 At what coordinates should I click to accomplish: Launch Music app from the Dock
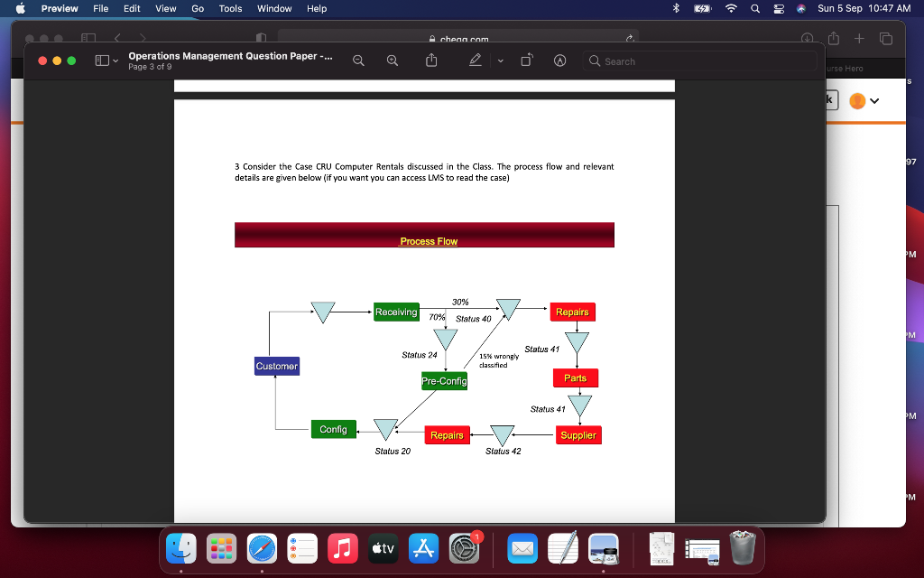(342, 547)
